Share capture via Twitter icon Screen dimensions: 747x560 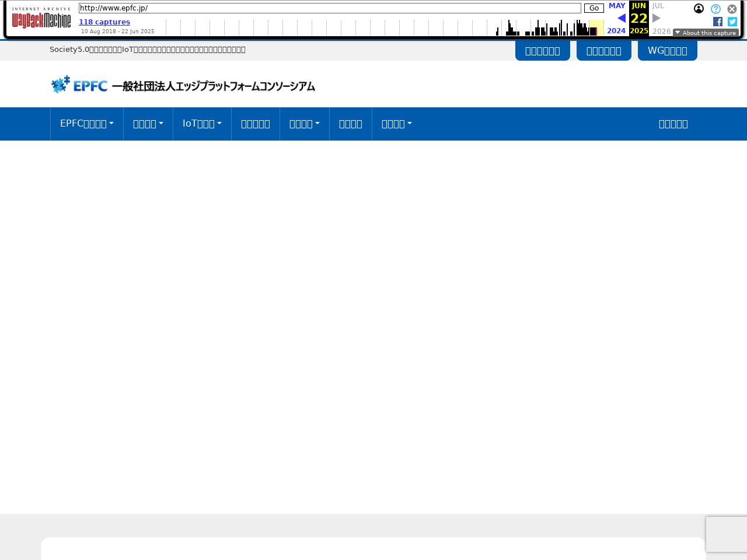tap(732, 22)
